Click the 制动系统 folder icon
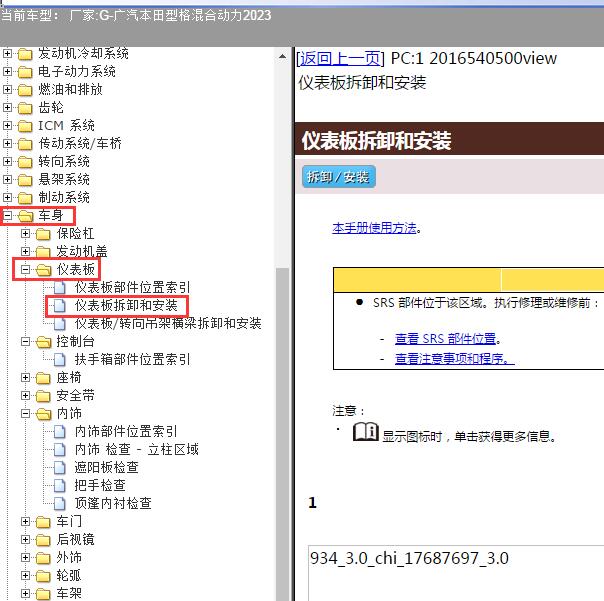604x601 pixels. click(25, 198)
